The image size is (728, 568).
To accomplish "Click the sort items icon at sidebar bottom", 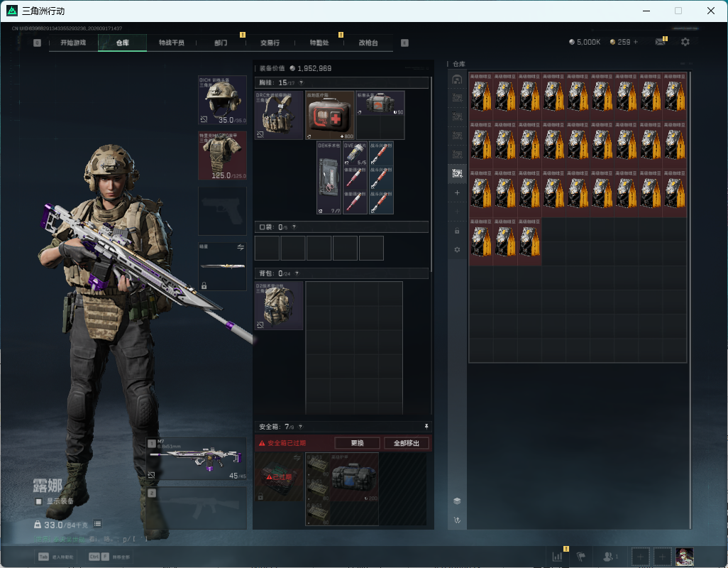I will point(457,520).
